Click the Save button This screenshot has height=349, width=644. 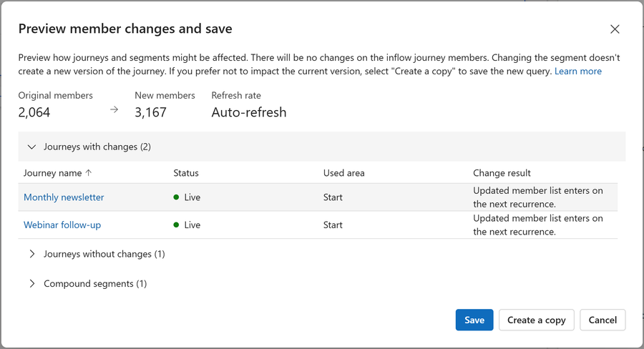pyautogui.click(x=474, y=320)
